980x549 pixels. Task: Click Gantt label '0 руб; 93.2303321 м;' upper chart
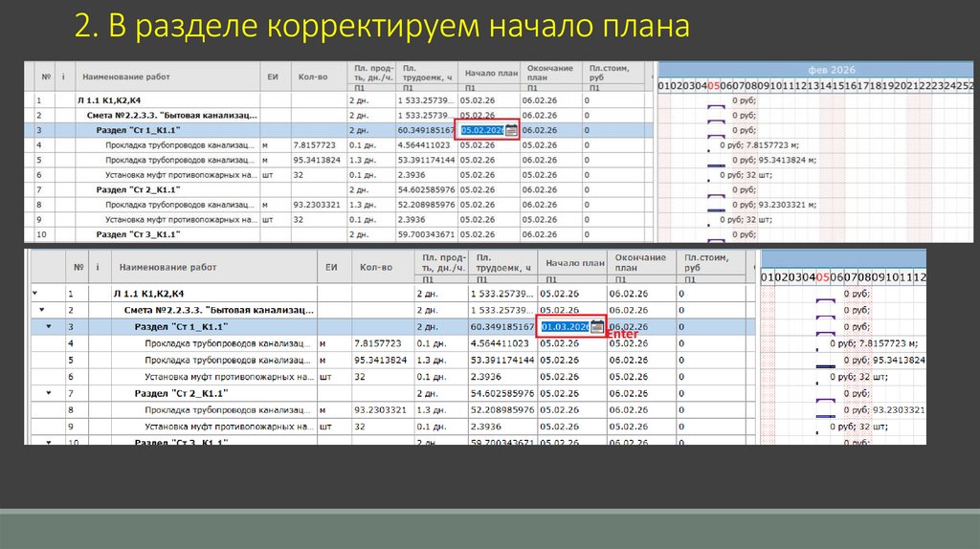(774, 205)
